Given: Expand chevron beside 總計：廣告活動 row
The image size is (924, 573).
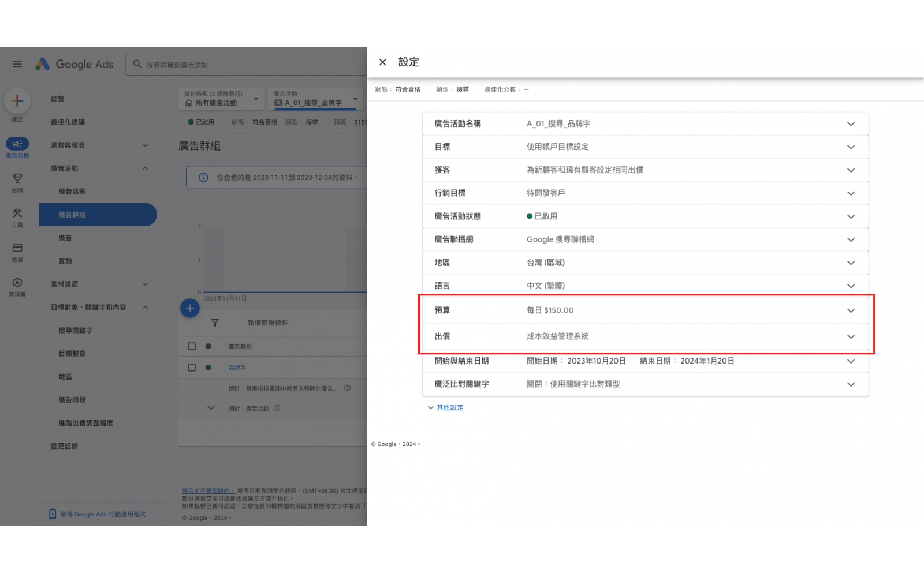Looking at the screenshot, I should [x=211, y=407].
